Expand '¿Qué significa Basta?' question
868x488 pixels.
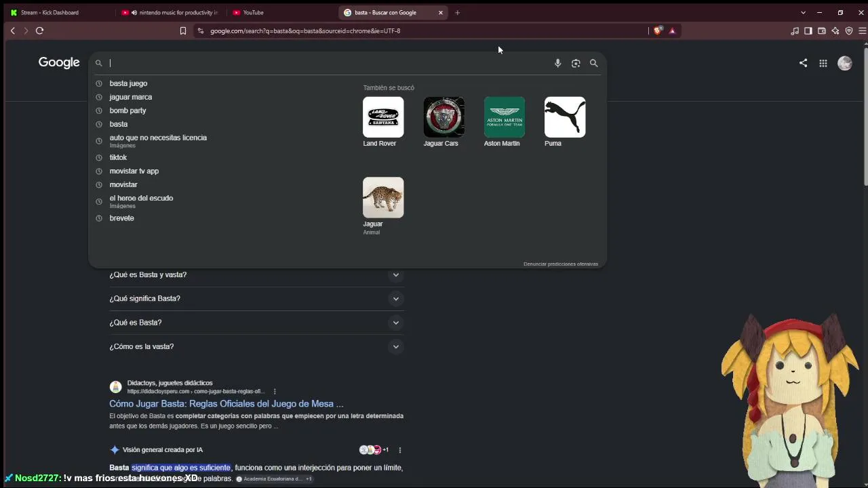coord(256,298)
